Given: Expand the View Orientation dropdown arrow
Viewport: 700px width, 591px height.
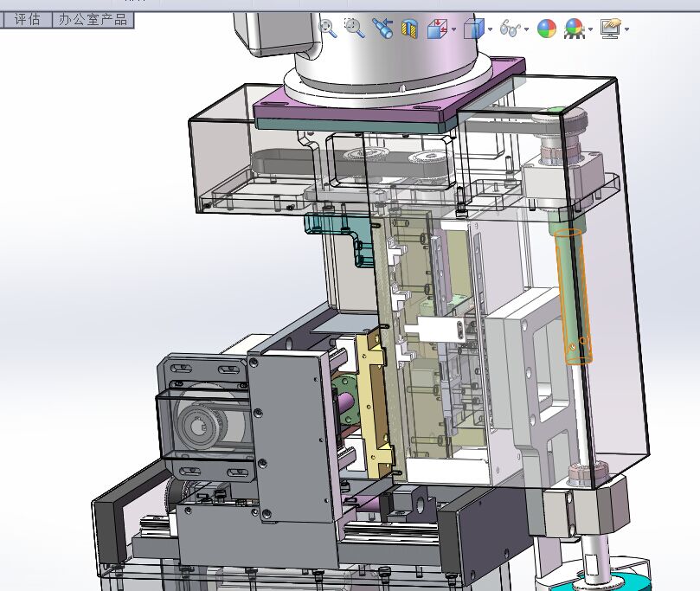Looking at the screenshot, I should 454,29.
